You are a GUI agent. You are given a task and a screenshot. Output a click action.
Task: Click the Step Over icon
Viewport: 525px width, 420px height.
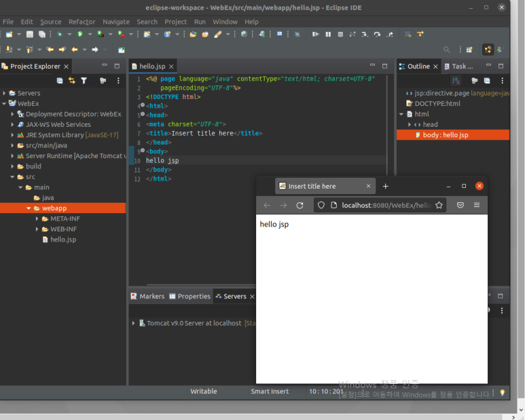[x=377, y=34]
